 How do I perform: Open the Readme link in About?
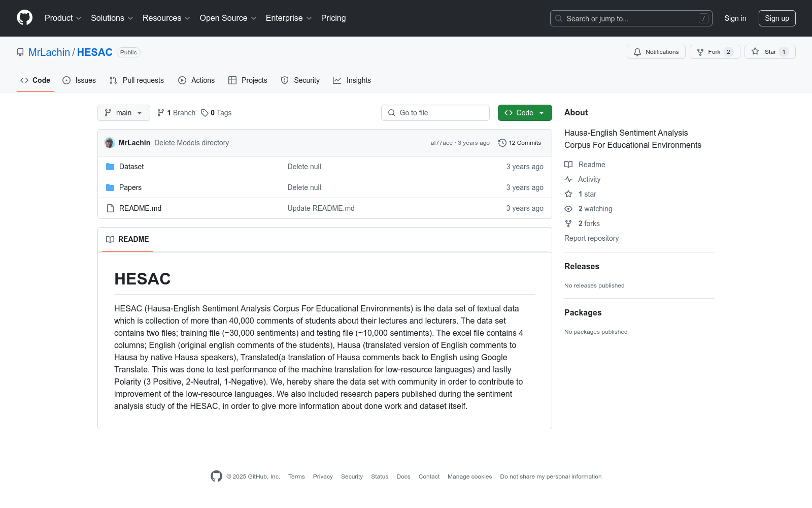pyautogui.click(x=585, y=165)
